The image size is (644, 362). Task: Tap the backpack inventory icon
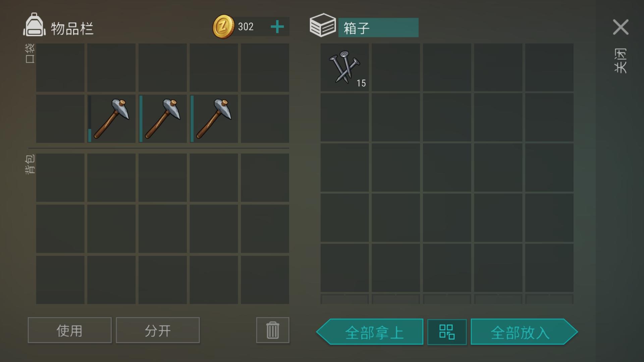(34, 24)
